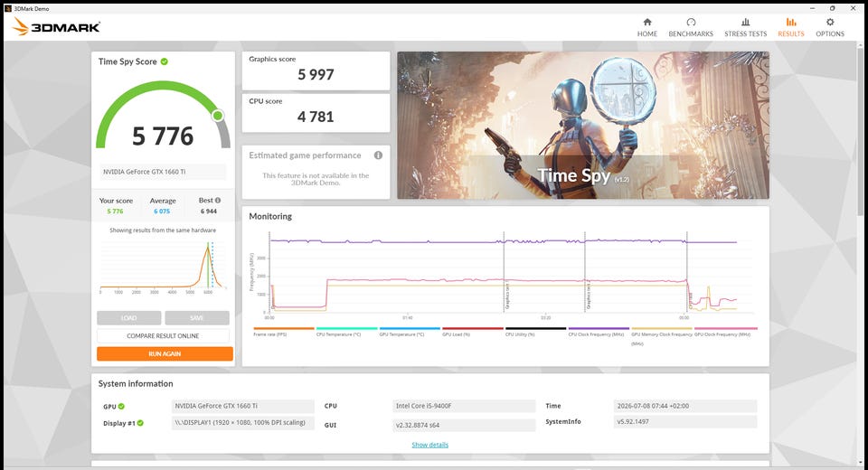Open the Stress Tests icon
Image resolution: width=868 pixels, height=470 pixels.
click(x=746, y=22)
